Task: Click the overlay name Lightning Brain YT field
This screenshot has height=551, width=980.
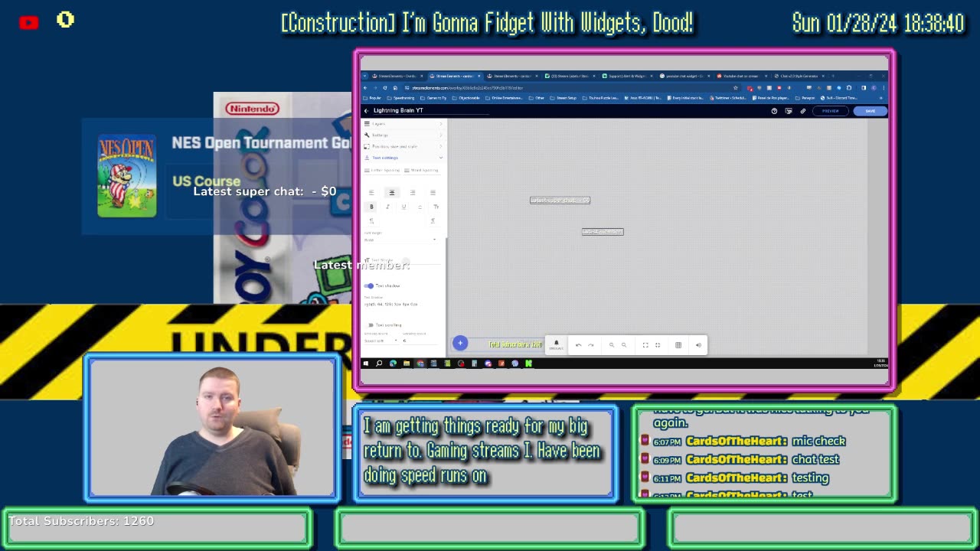Action: pos(430,111)
